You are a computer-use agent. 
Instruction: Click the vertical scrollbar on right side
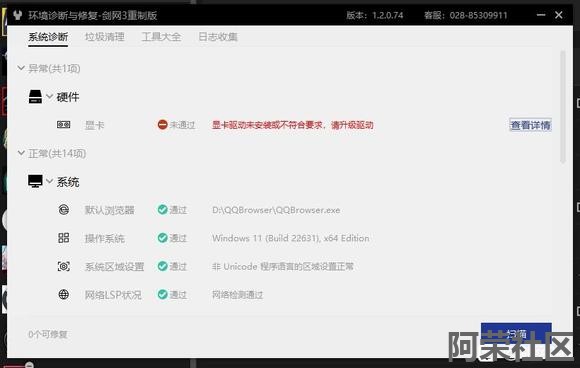coord(563,107)
